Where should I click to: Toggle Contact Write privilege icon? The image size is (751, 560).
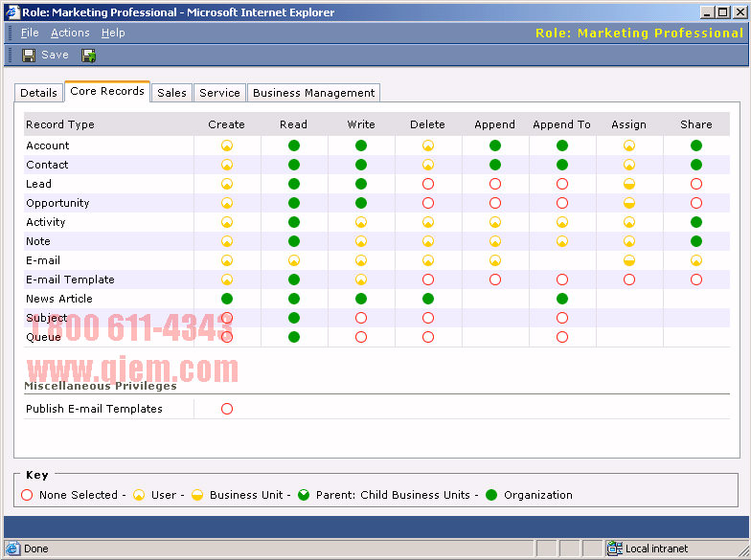[x=361, y=165]
